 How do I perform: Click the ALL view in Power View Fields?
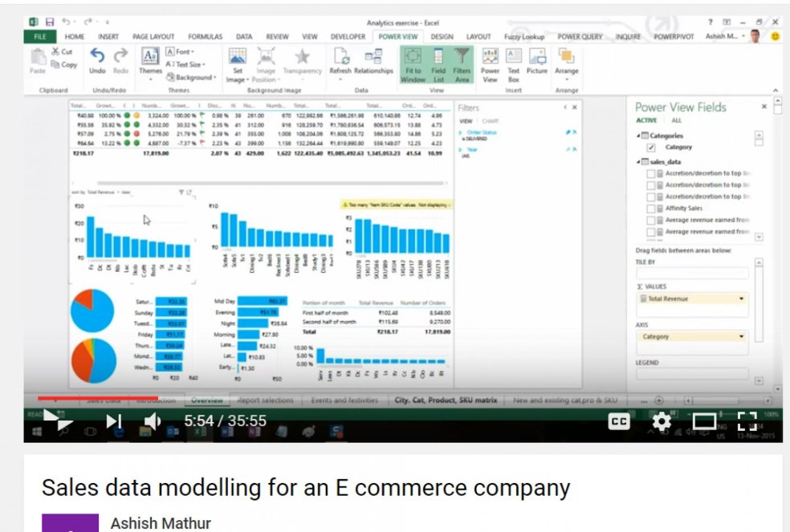[x=676, y=120]
